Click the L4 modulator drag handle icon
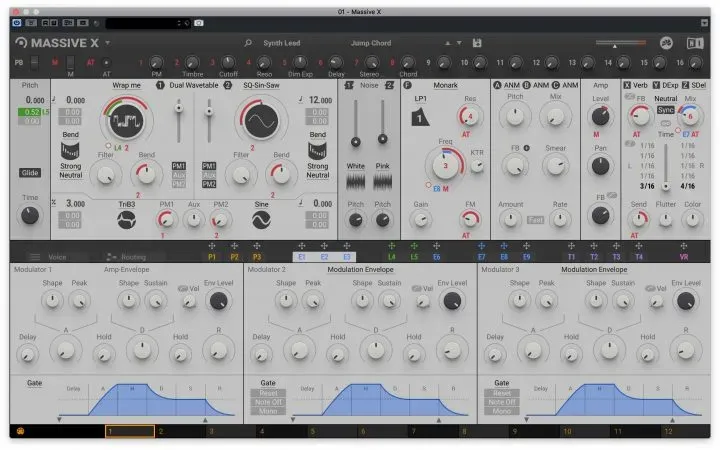Viewport: 720px width, 450px height. click(391, 246)
